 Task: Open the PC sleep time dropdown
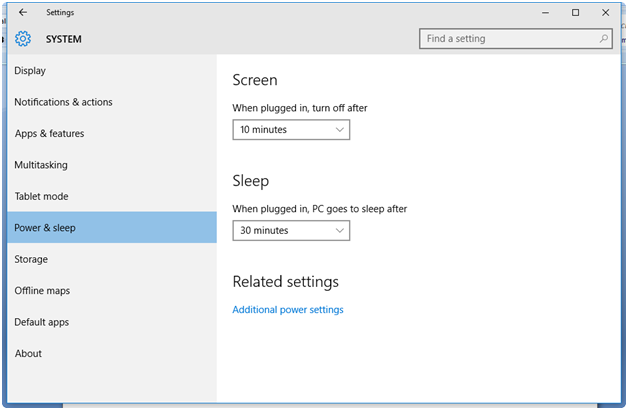pyautogui.click(x=291, y=231)
